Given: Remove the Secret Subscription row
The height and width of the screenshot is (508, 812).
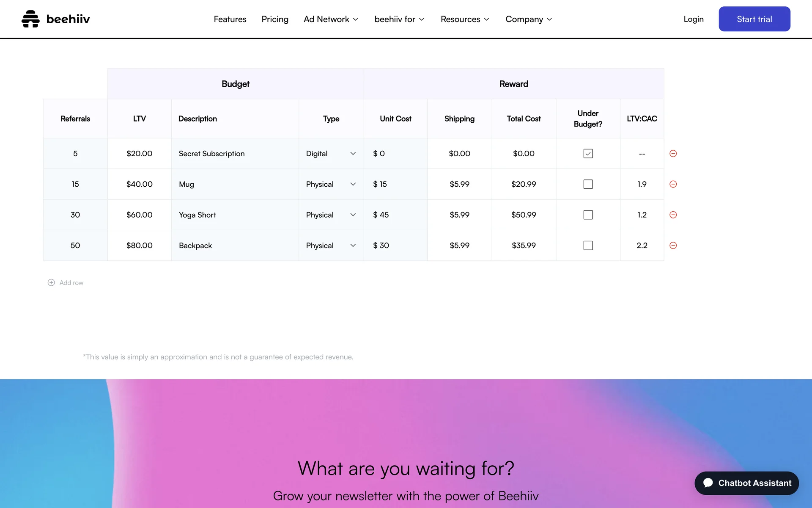Looking at the screenshot, I should 673,154.
